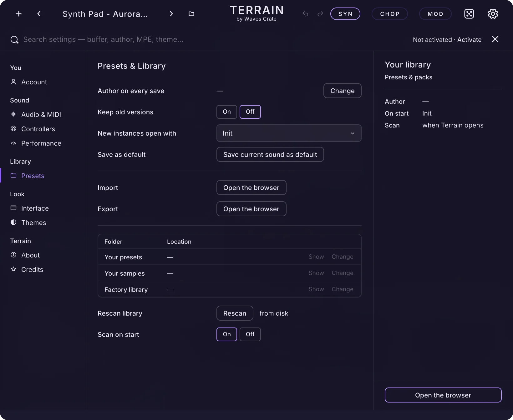Open the browser for Import
This screenshot has height=420, width=513.
pyautogui.click(x=251, y=187)
